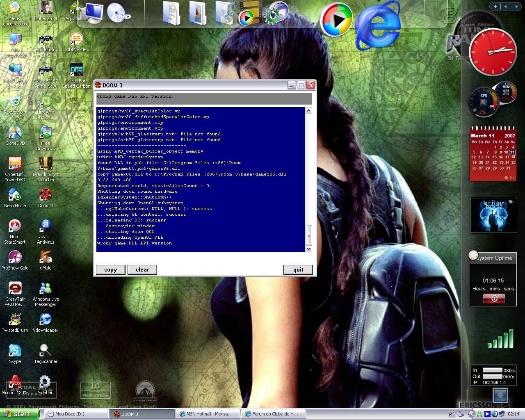Open the Sidebar desktop shortcut

[x=45, y=385]
